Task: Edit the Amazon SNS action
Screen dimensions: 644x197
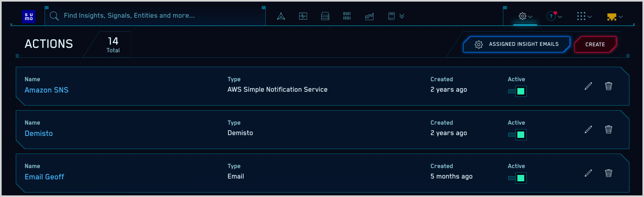Action: [x=588, y=86]
